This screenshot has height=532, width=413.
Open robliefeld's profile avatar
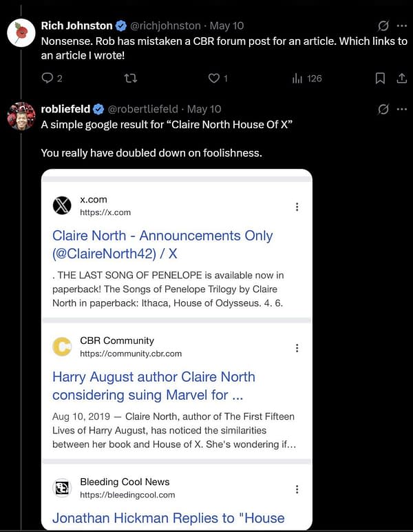click(x=21, y=116)
